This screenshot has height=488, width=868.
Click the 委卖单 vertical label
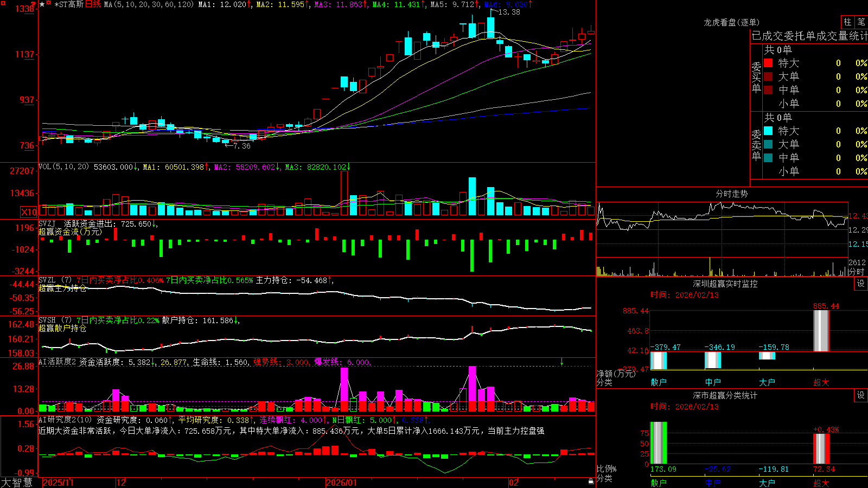pos(756,145)
